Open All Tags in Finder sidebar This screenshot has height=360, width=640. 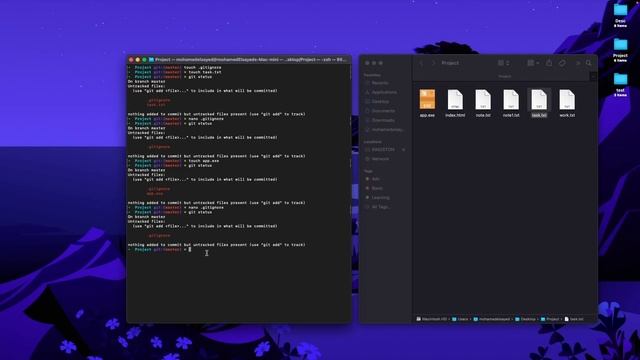point(381,207)
